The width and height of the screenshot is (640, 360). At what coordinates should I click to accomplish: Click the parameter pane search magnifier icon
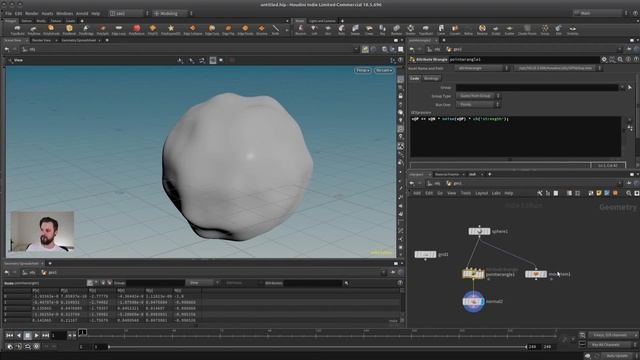620,60
